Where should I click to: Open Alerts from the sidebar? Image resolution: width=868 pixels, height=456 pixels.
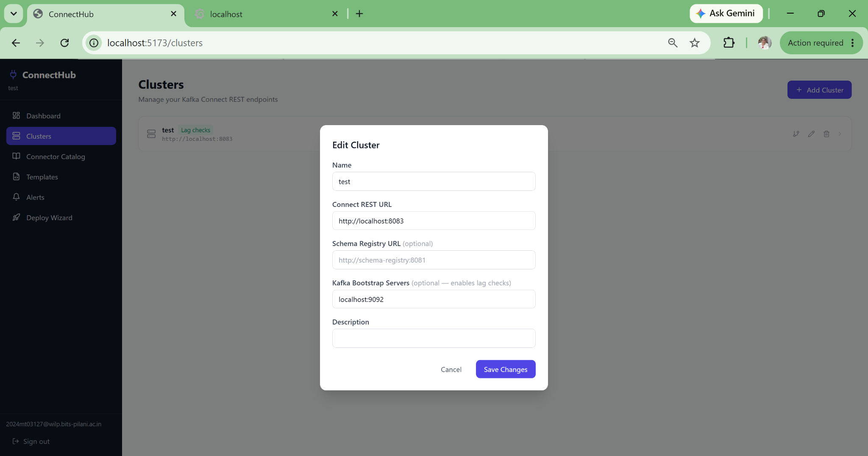[x=61, y=197]
